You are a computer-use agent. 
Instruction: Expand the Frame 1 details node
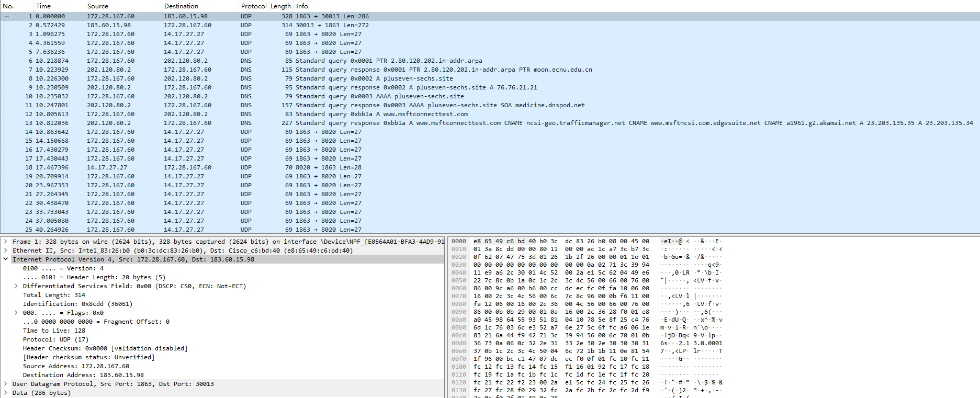(6, 242)
